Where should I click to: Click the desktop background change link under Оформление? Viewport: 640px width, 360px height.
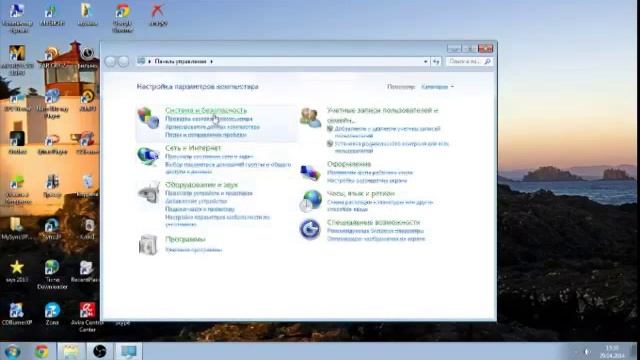click(370, 172)
